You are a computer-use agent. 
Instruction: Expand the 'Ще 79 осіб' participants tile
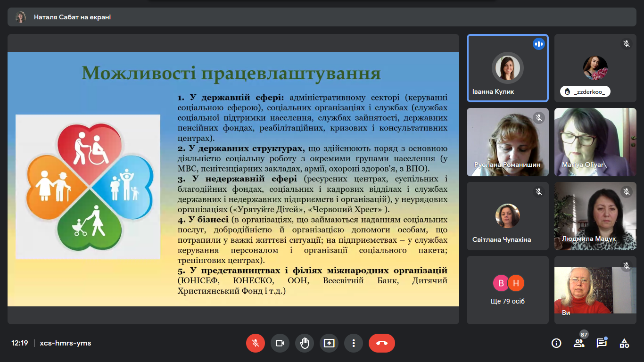tap(507, 290)
